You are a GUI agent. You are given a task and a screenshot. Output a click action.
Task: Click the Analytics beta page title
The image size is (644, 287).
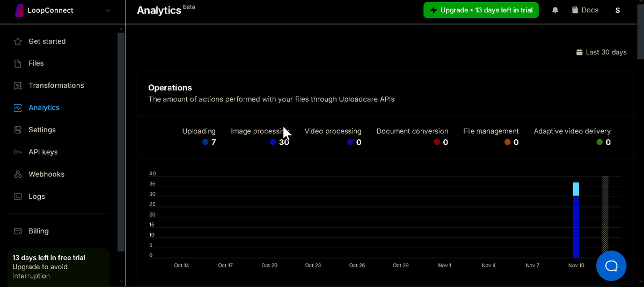point(166,10)
